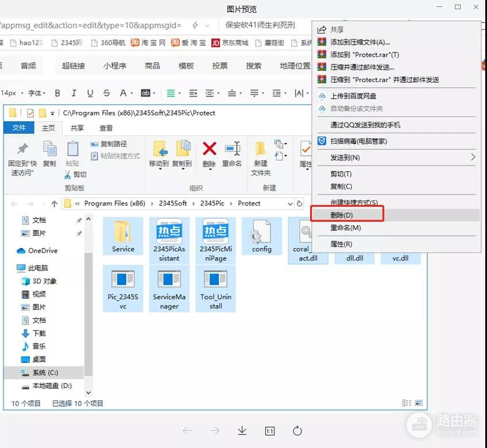The width and height of the screenshot is (487, 448).
Task: Toggle underline formatting in the editor toolbar
Action: pyautogui.click(x=90, y=93)
